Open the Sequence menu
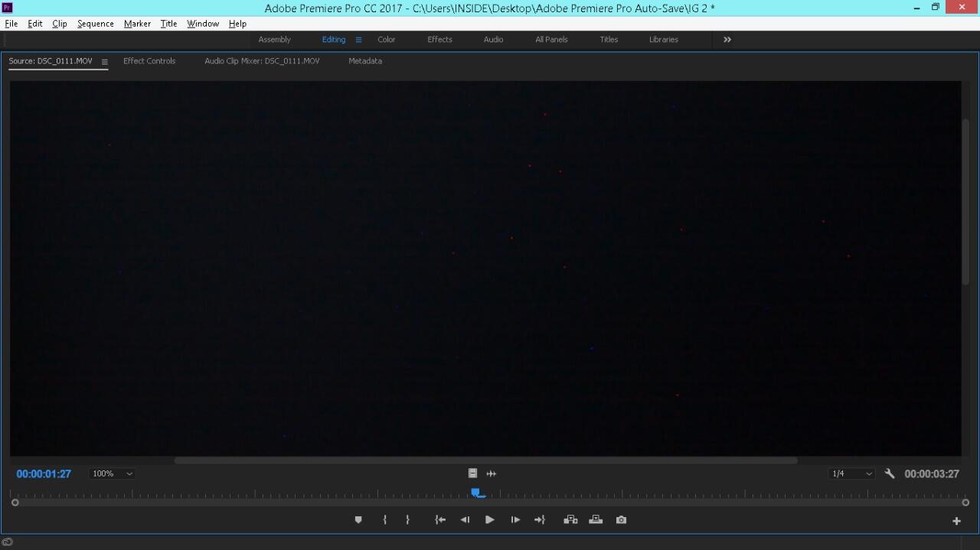The image size is (980, 550). click(x=96, y=24)
